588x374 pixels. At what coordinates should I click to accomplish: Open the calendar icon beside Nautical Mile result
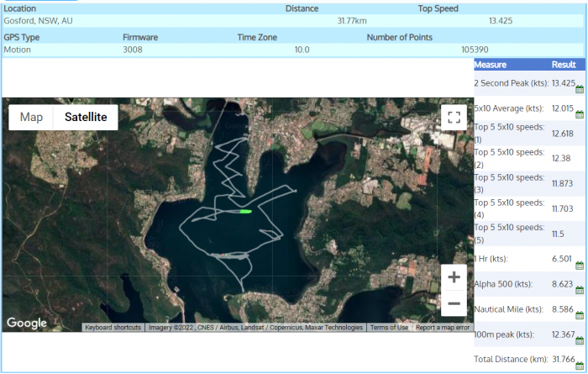click(x=580, y=315)
